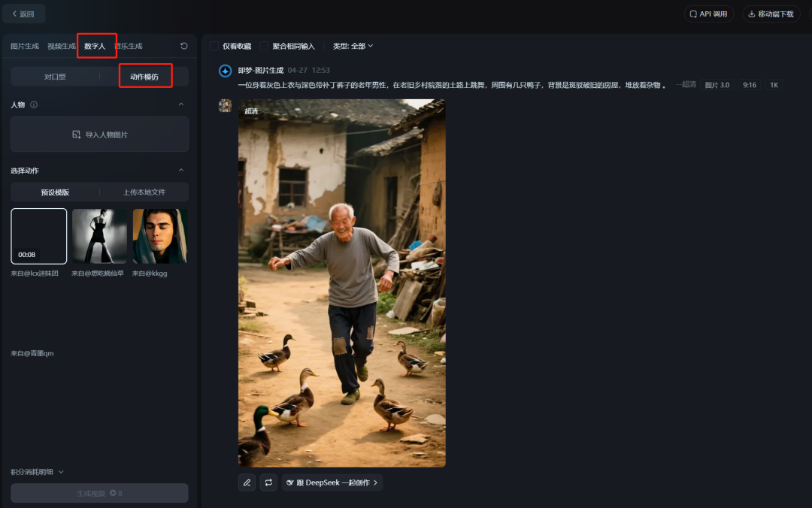This screenshot has width=812, height=508.
Task: Click the reset refresh icon in left panel
Action: pyautogui.click(x=184, y=47)
